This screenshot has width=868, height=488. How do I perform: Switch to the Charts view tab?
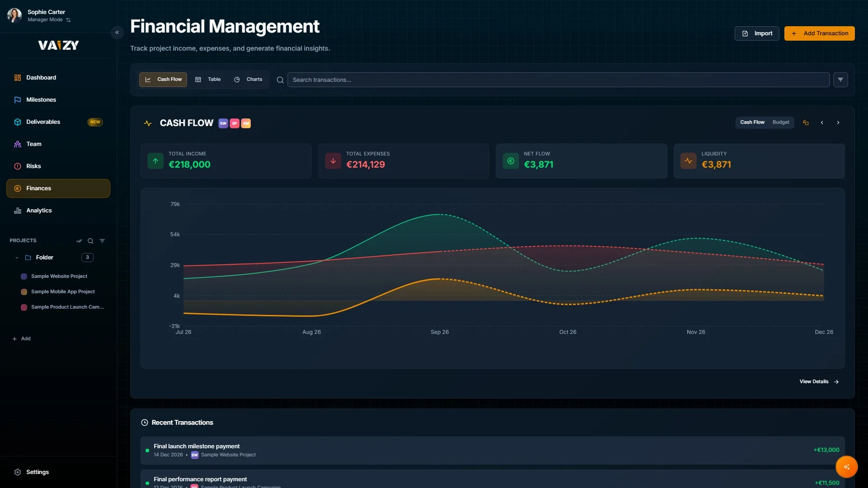(x=248, y=80)
